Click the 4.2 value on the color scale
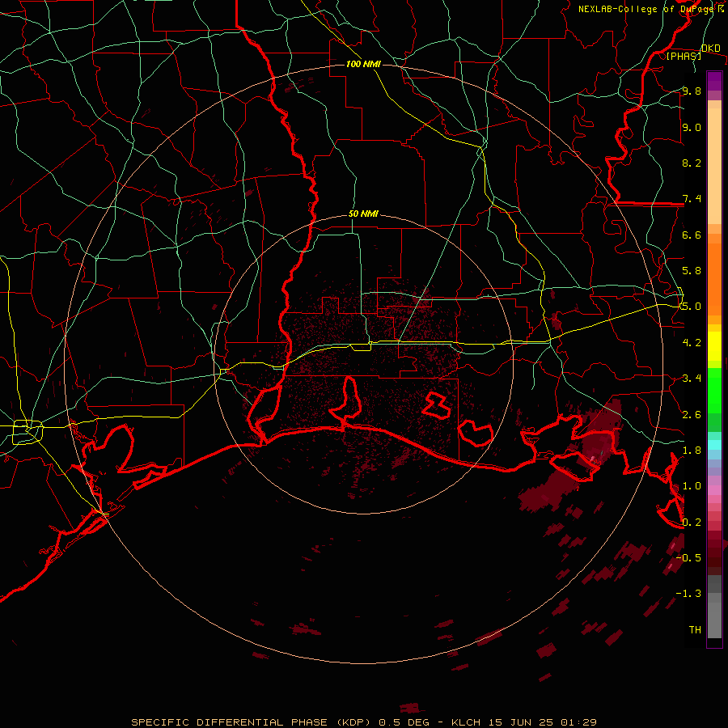728x728 pixels. coord(692,343)
